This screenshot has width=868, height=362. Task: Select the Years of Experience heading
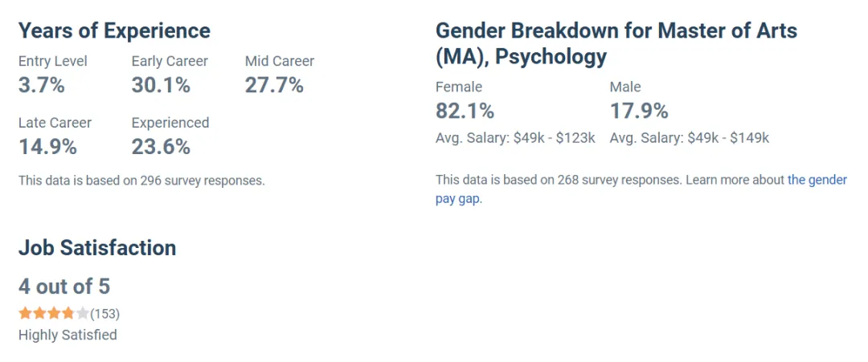[x=115, y=31]
